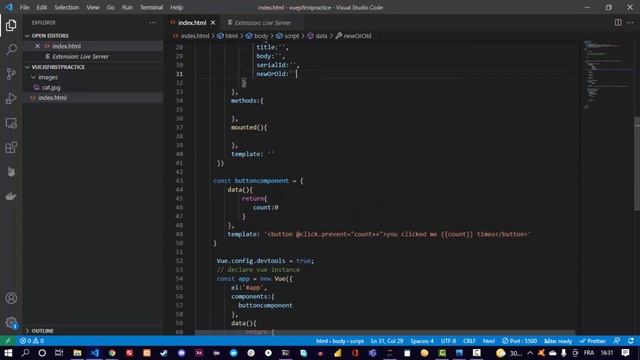Close the index.html editor tab
The width and height of the screenshot is (640, 360).
pyautogui.click(x=213, y=23)
